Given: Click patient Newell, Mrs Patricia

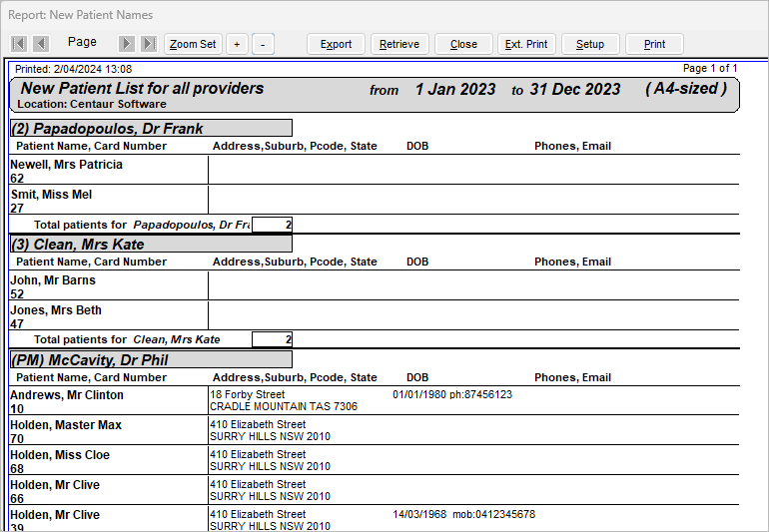Looking at the screenshot, I should pos(66,165).
